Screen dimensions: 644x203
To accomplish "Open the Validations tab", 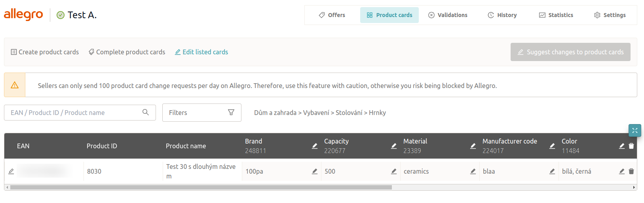I will 448,15.
